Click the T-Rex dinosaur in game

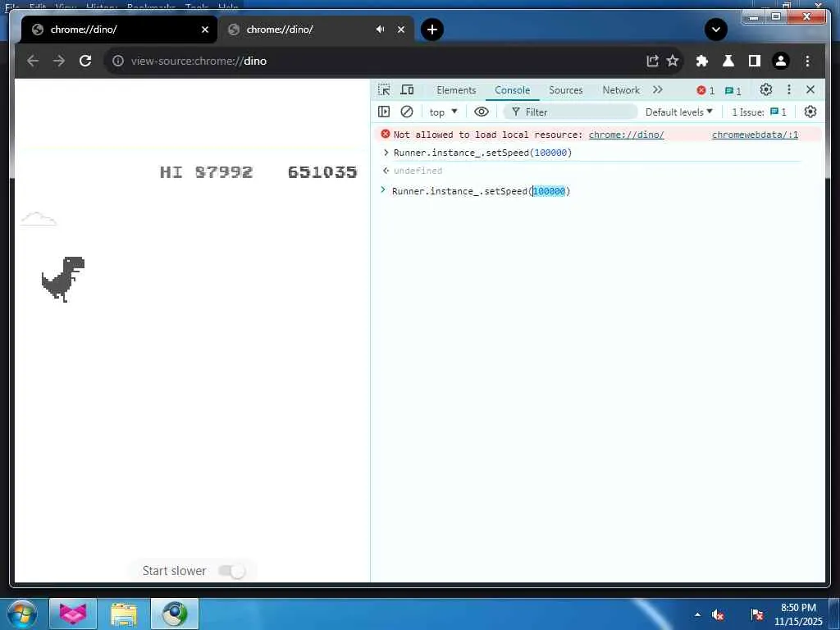pos(63,280)
